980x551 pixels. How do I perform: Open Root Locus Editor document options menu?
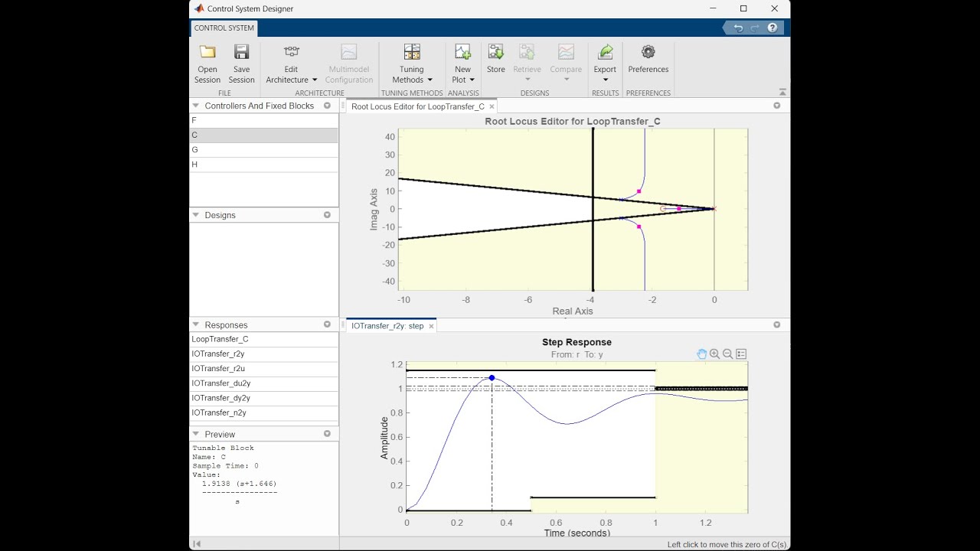(777, 106)
